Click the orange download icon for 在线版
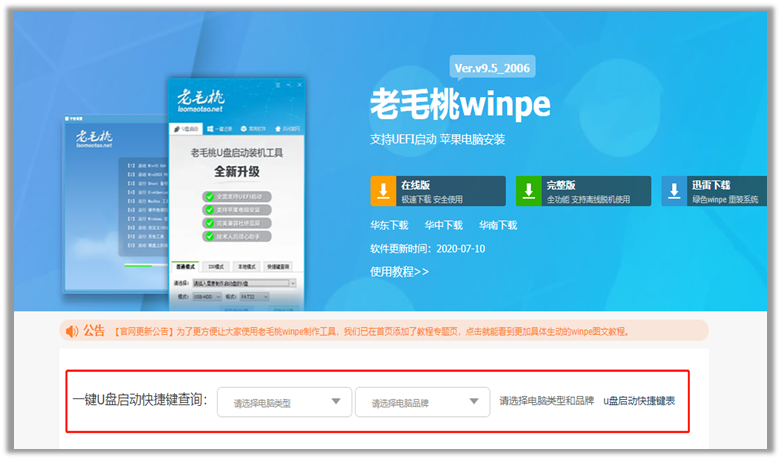Image resolution: width=782 pixels, height=460 pixels. click(x=383, y=191)
